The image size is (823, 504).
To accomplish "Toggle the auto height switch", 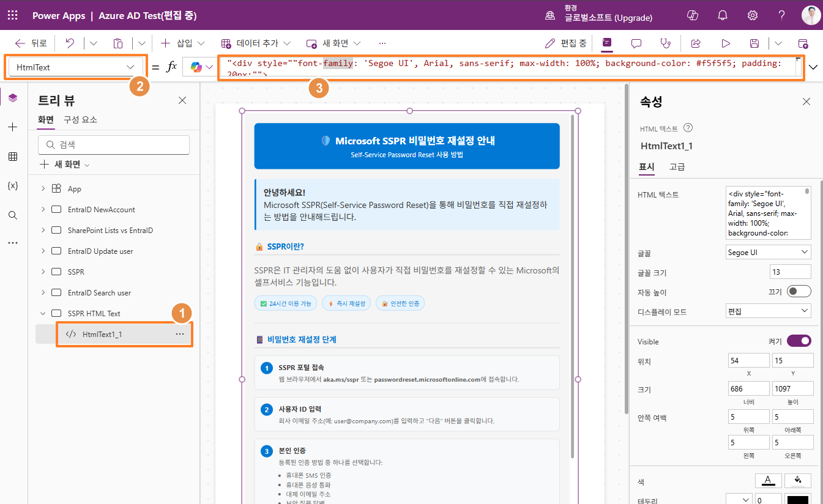I will 799,291.
